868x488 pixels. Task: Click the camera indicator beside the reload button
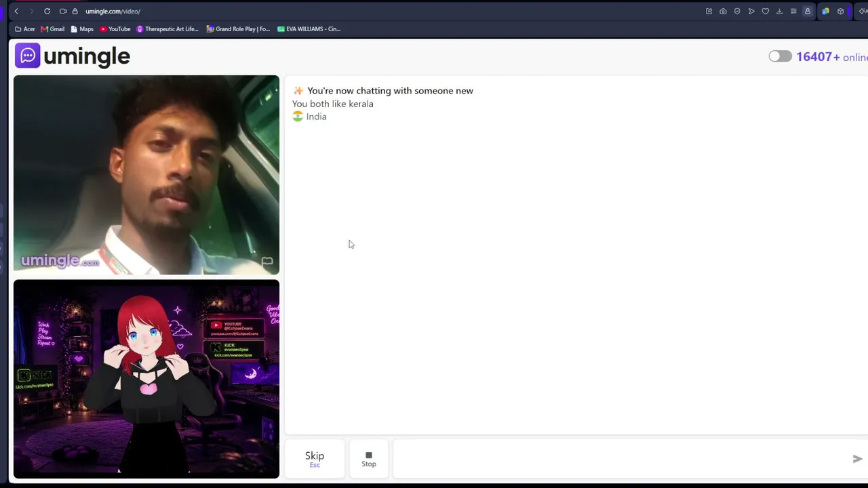coord(63,11)
